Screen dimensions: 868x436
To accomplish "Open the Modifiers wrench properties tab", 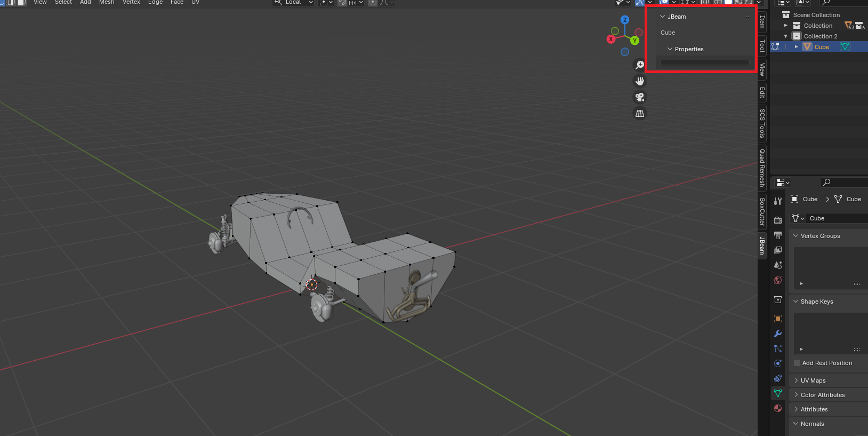I will (778, 334).
